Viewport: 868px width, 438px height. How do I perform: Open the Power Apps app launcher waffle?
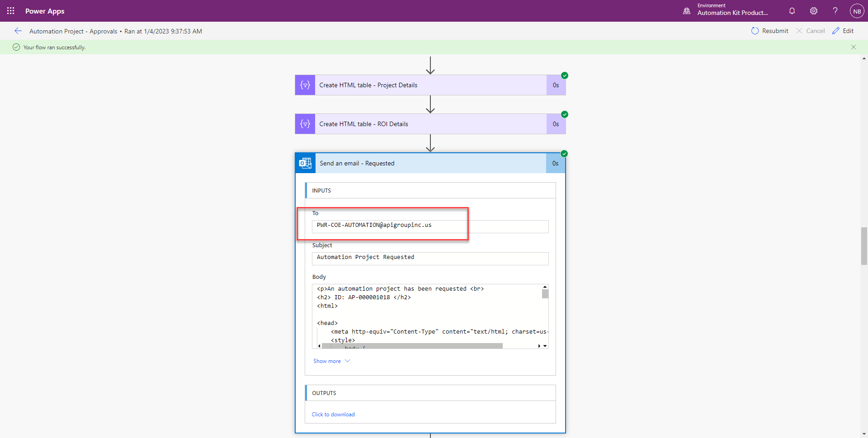10,11
